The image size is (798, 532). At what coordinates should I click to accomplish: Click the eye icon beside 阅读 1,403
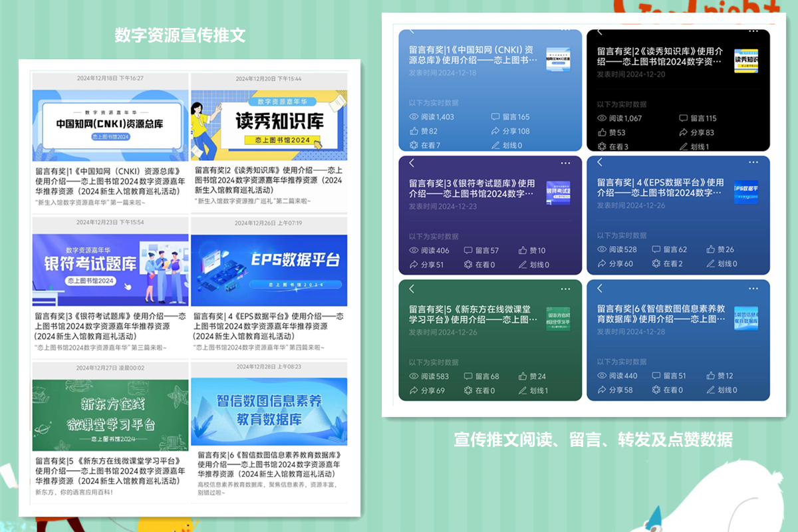(414, 117)
